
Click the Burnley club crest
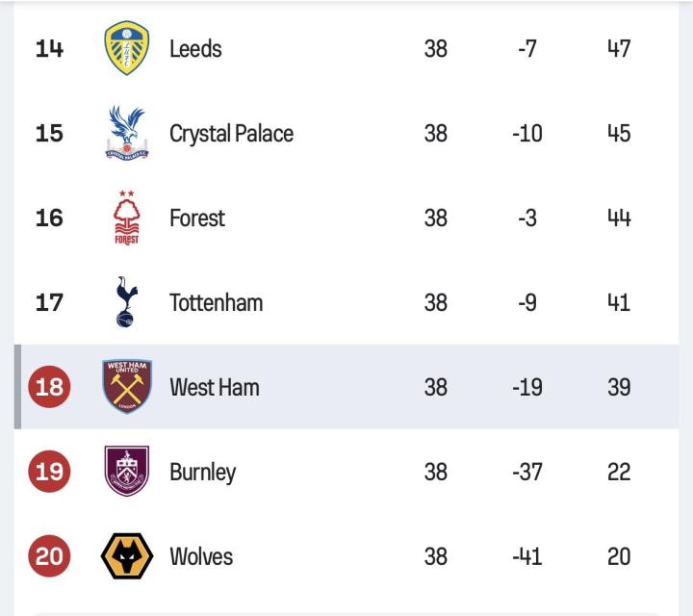tap(127, 471)
